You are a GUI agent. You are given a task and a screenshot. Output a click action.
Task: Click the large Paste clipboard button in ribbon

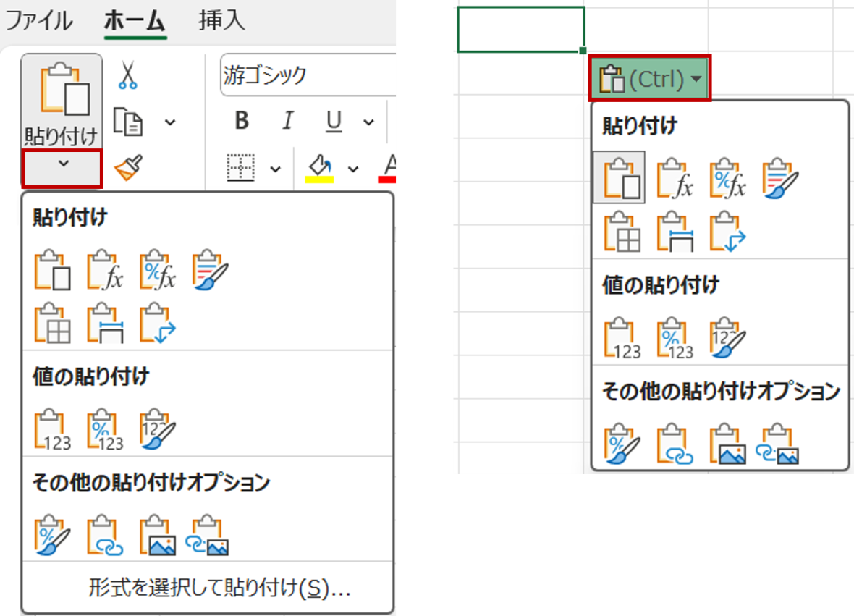click(61, 101)
